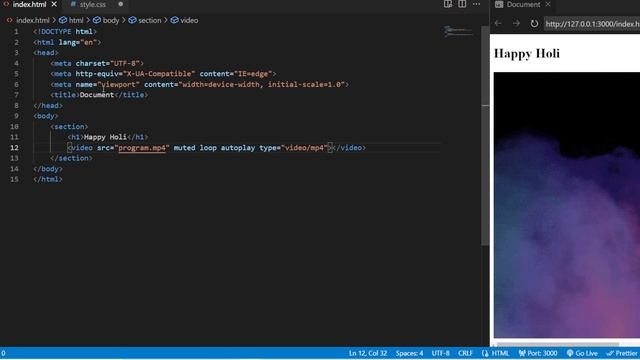Viewport: 640px width, 360px height.
Task: Click the lang="en" attribute
Action: pyautogui.click(x=78, y=42)
